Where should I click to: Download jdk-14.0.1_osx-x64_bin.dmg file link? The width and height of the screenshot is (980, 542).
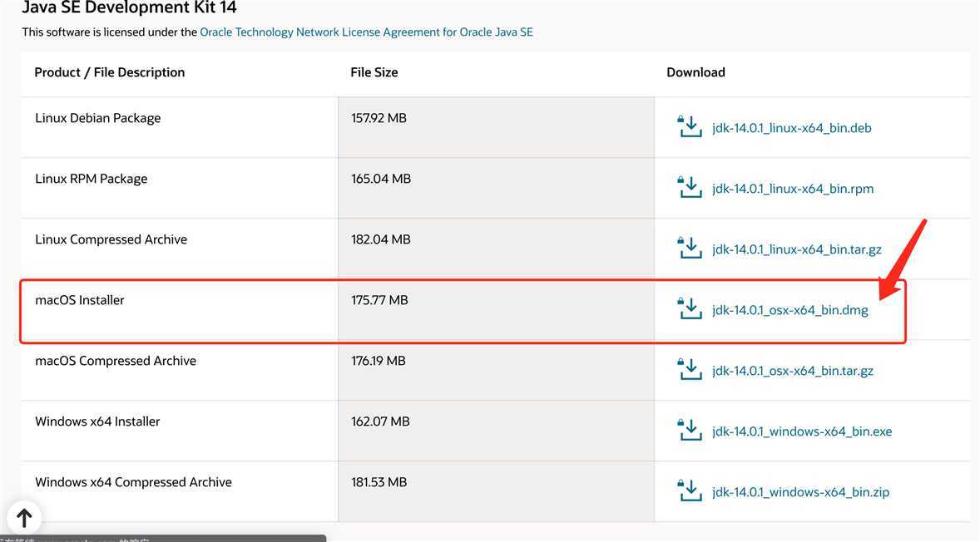789,310
